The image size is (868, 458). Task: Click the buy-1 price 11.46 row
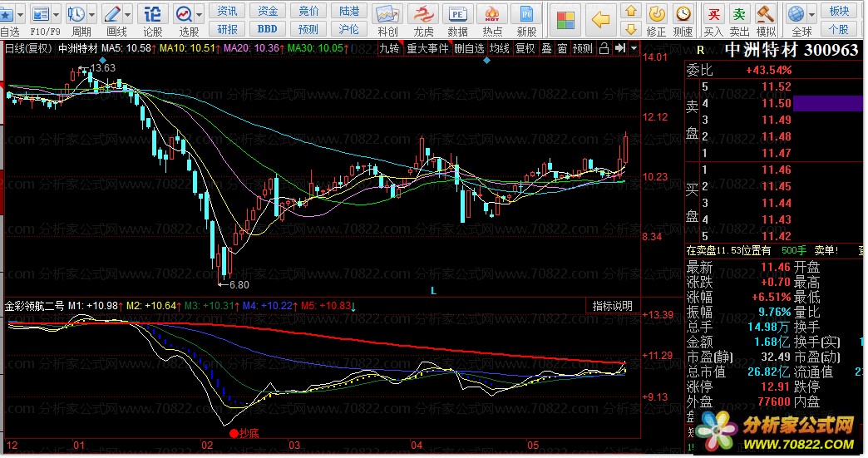pos(774,170)
